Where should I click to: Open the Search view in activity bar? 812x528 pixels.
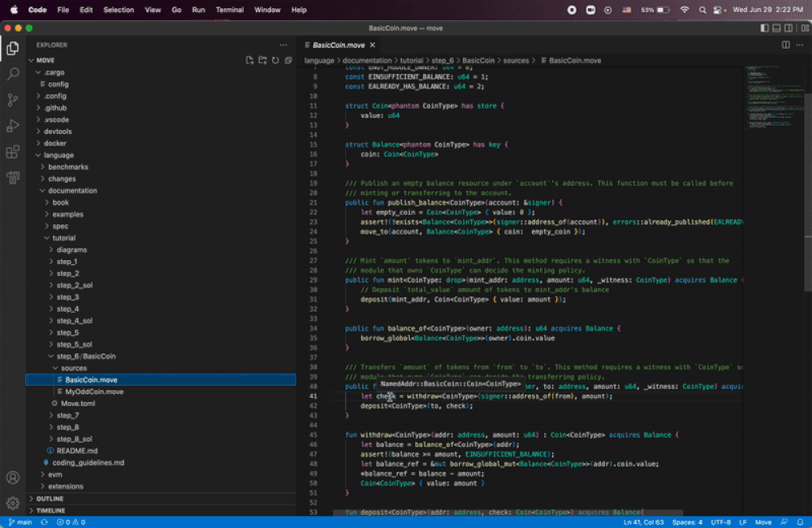tap(13, 74)
